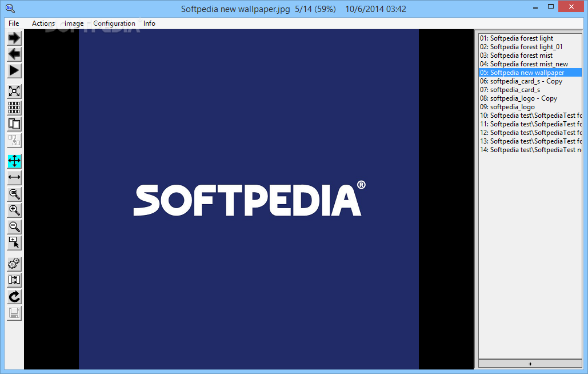Click the grayed floppy disk save icon
The width and height of the screenshot is (588, 374).
tap(14, 313)
